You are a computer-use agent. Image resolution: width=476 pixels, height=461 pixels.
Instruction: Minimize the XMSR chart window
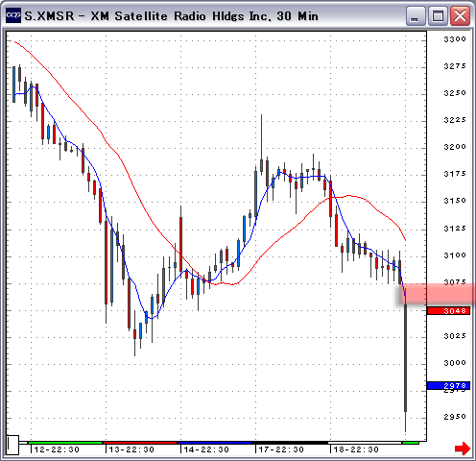point(416,15)
